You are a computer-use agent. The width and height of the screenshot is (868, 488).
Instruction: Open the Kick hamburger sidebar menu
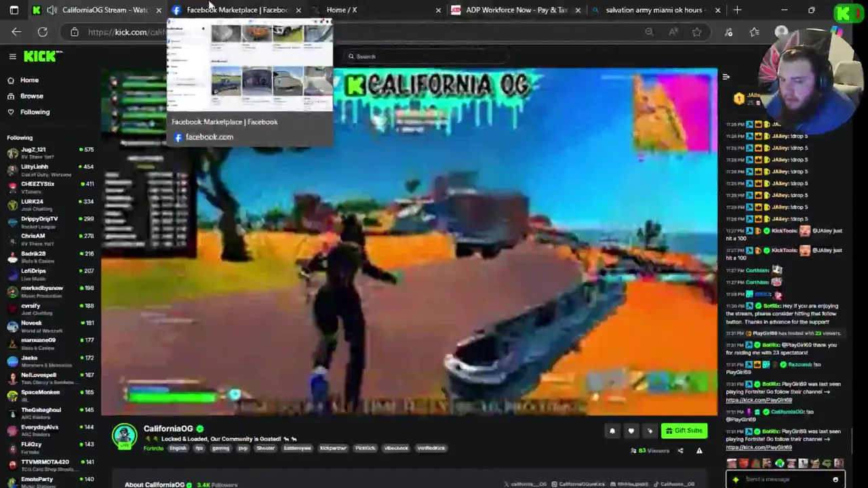point(12,56)
